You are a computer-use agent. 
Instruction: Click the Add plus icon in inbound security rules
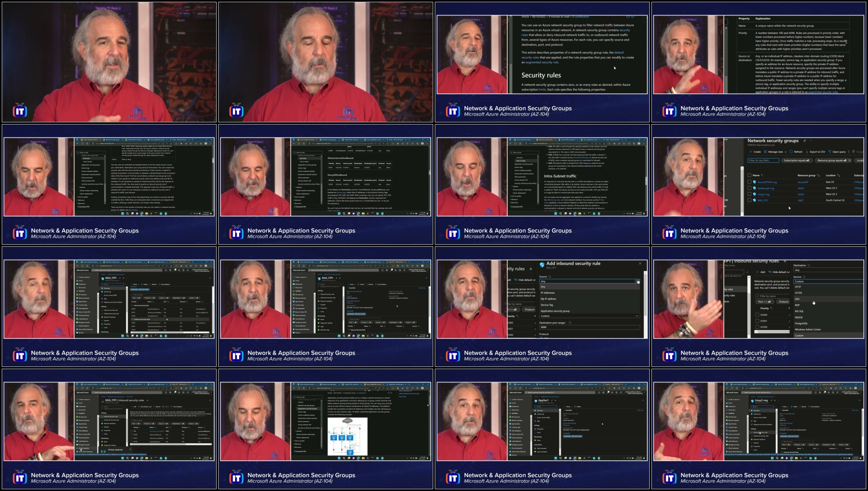click(758, 272)
